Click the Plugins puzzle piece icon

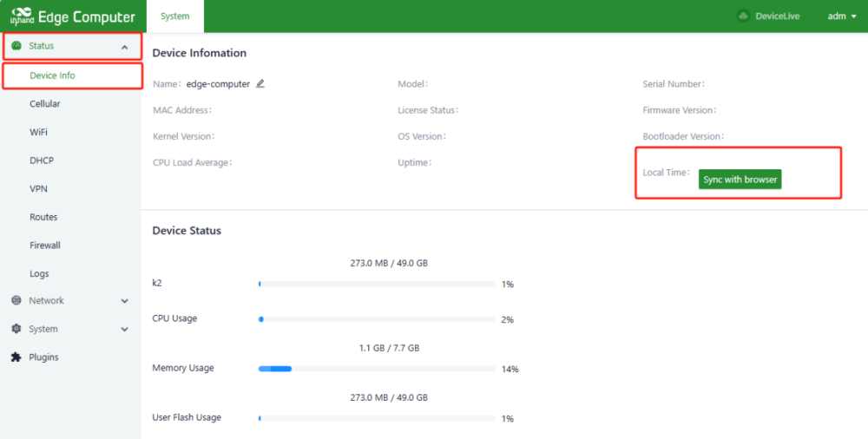tap(16, 357)
